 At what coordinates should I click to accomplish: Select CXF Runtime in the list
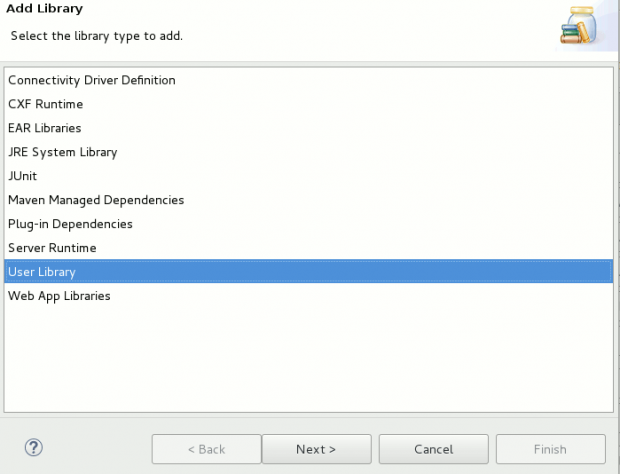pyautogui.click(x=308, y=104)
